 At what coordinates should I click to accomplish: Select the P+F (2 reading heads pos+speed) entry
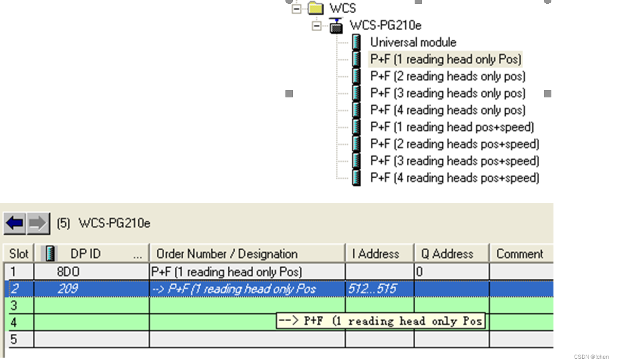454,144
